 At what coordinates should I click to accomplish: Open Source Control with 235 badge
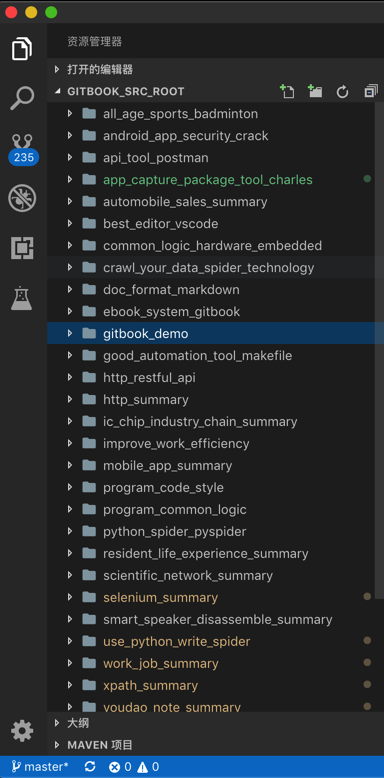tap(23, 149)
